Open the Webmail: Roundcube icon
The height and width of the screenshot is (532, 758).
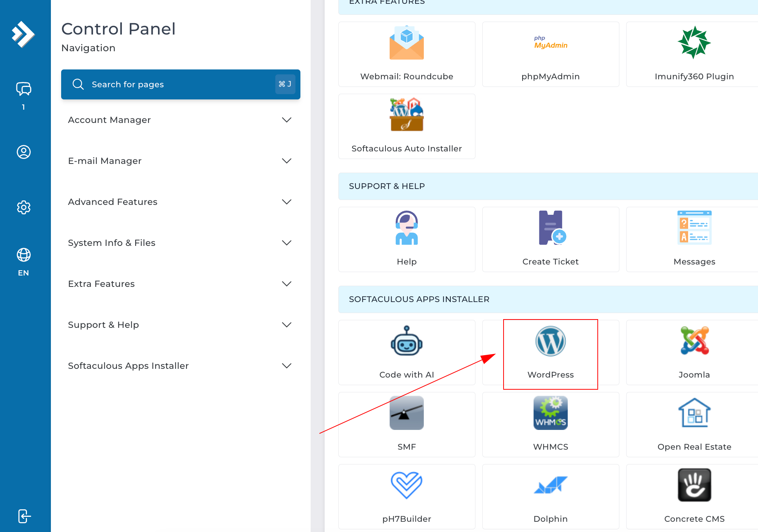(406, 42)
